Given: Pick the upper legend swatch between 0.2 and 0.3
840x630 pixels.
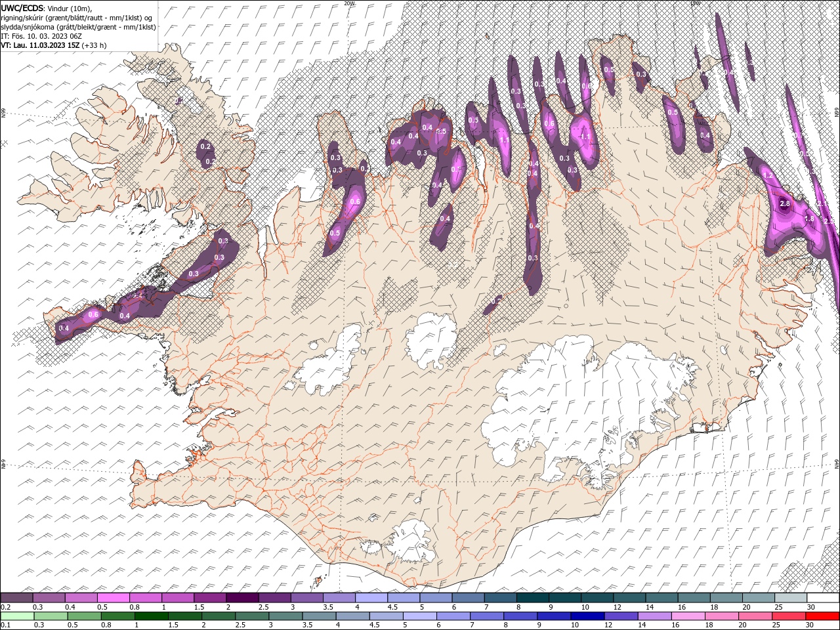Looking at the screenshot, I should point(17,598).
